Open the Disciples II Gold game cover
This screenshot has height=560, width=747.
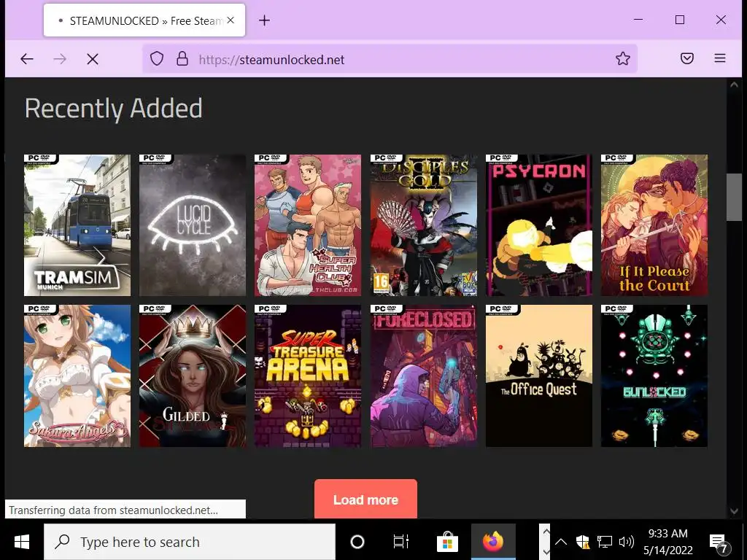424,225
